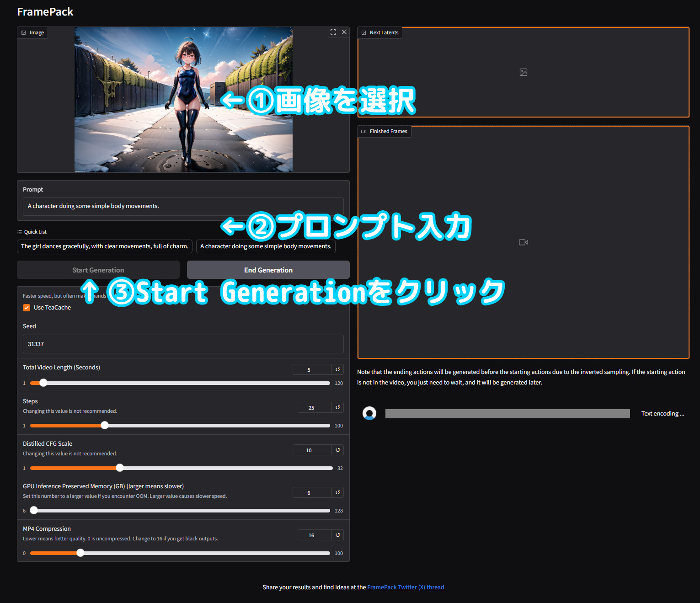The width and height of the screenshot is (700, 603).
Task: Reset GPU Inference Preserved Memory value
Action: (337, 492)
